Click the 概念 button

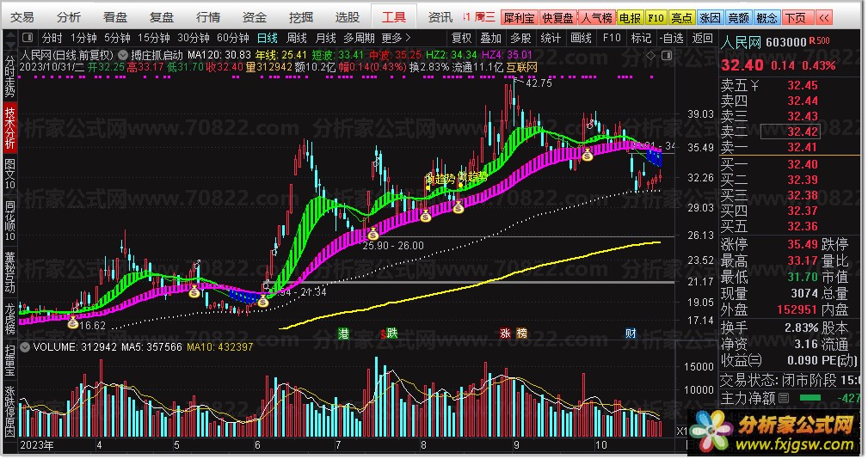click(766, 18)
